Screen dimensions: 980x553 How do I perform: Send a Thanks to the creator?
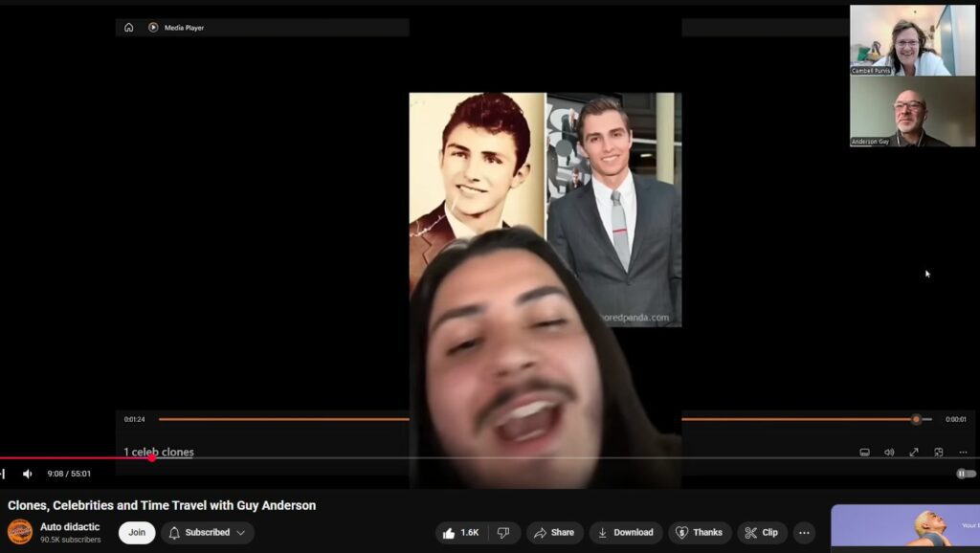point(700,532)
